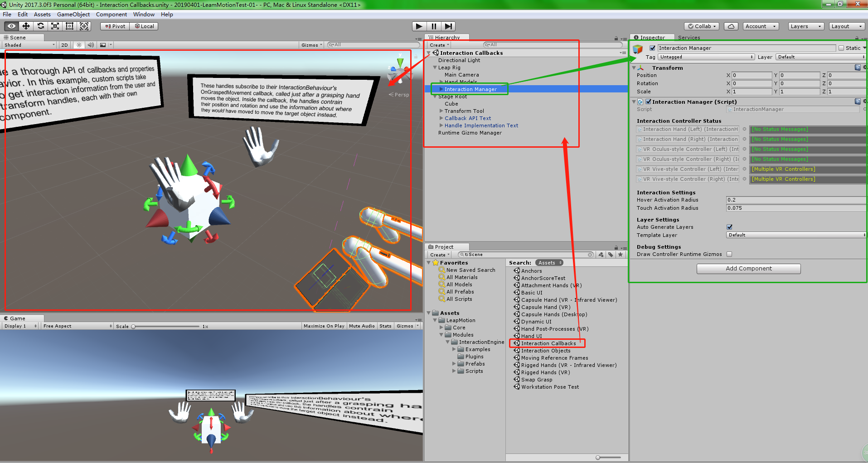
Task: Select the Scale tool in the toolbar
Action: click(55, 26)
